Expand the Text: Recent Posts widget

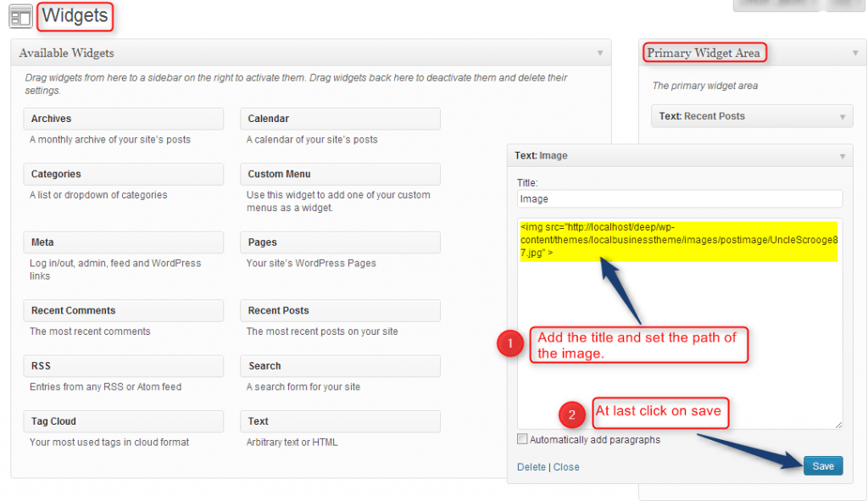[x=842, y=116]
